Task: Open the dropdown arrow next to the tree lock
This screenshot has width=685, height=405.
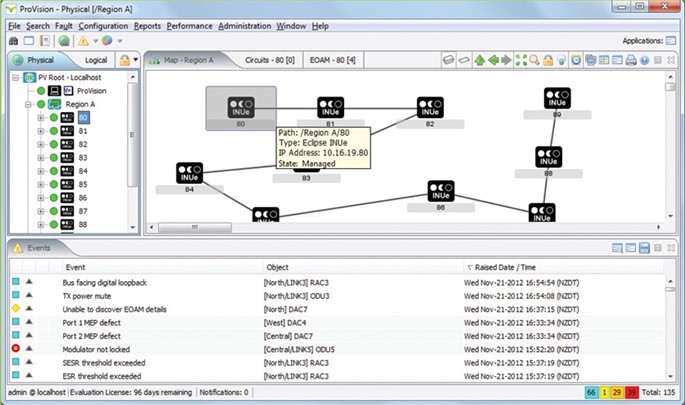Action: pyautogui.click(x=135, y=60)
